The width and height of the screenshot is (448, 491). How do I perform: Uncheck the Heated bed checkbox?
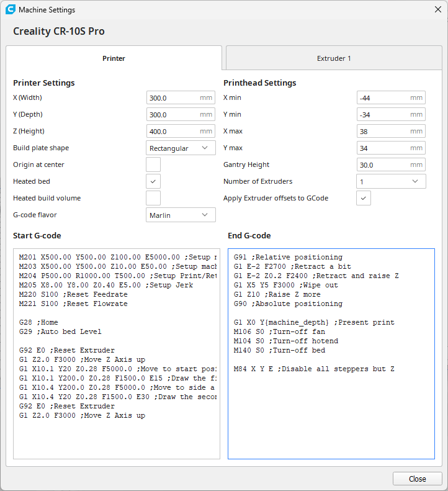click(153, 181)
